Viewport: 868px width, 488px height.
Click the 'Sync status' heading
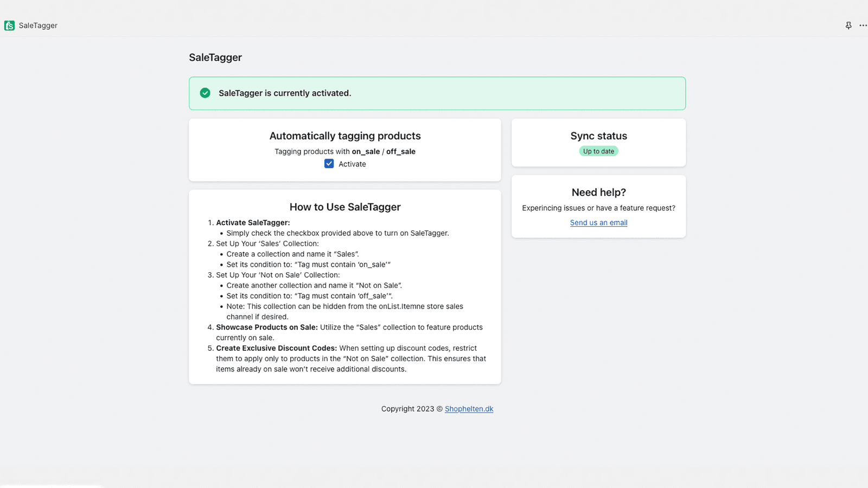[x=598, y=136]
